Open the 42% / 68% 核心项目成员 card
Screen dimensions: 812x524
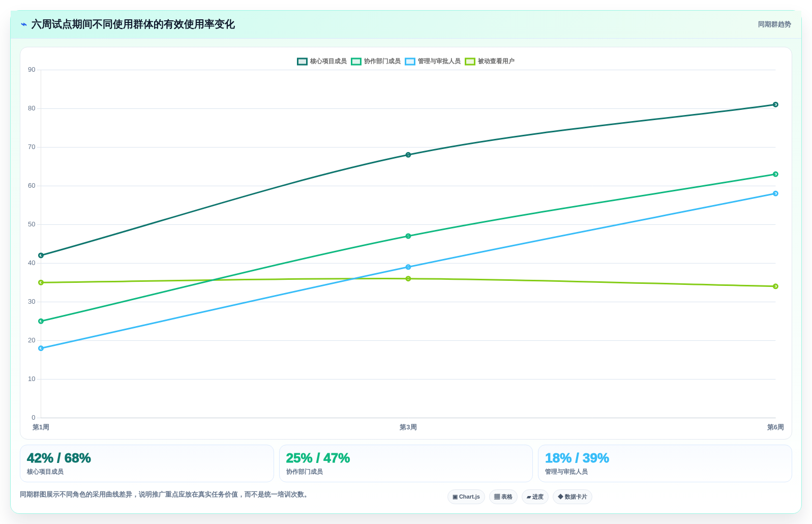[x=147, y=463]
